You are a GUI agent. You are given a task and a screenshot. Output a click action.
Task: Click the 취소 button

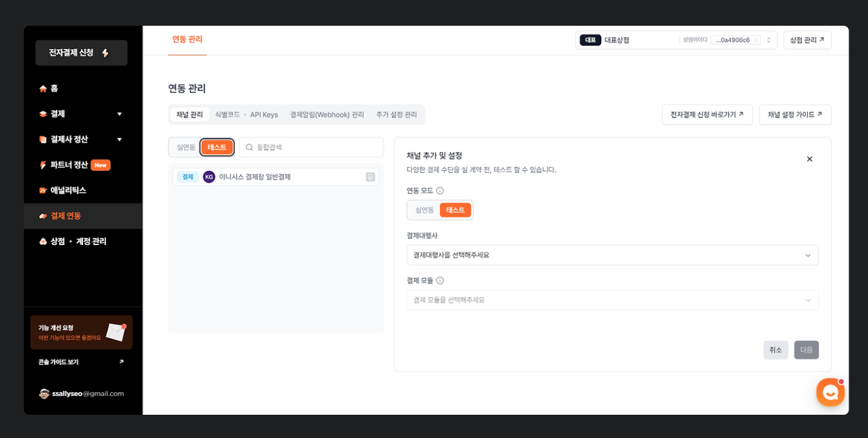[776, 350]
